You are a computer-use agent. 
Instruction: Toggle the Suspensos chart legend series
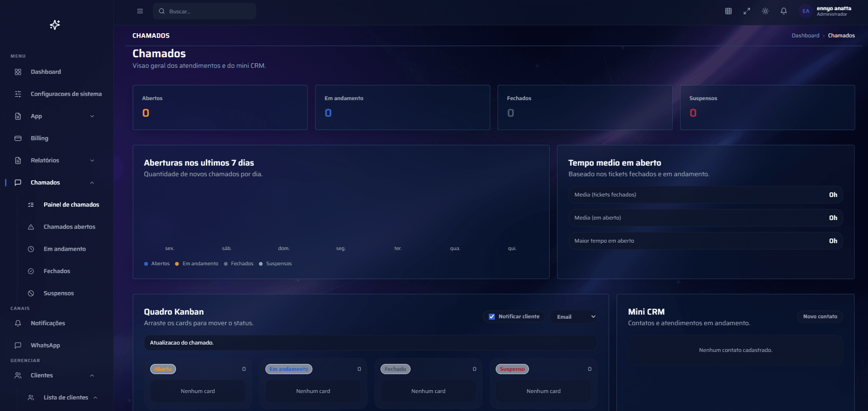(276, 264)
